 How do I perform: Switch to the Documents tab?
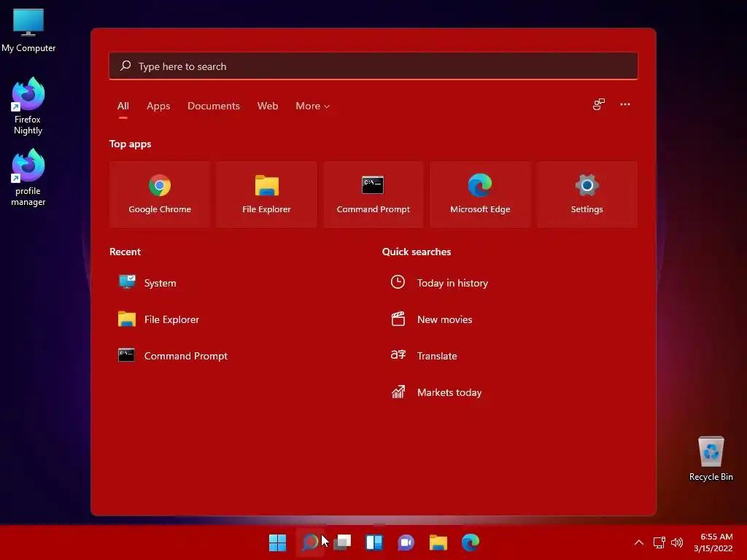pos(214,106)
